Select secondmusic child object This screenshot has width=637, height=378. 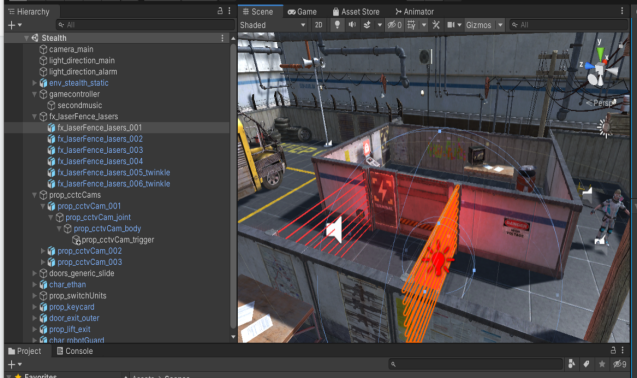tap(80, 105)
